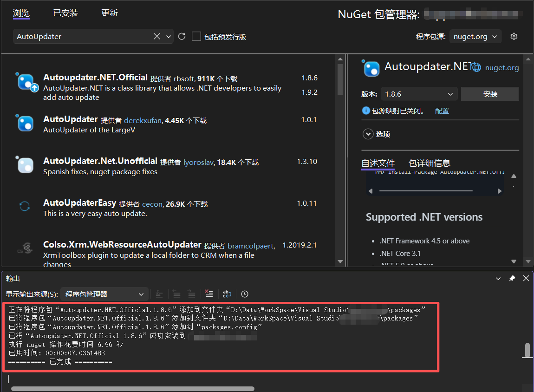Select AutoUpdaterEasy package title
The width and height of the screenshot is (534, 392).
(x=80, y=203)
